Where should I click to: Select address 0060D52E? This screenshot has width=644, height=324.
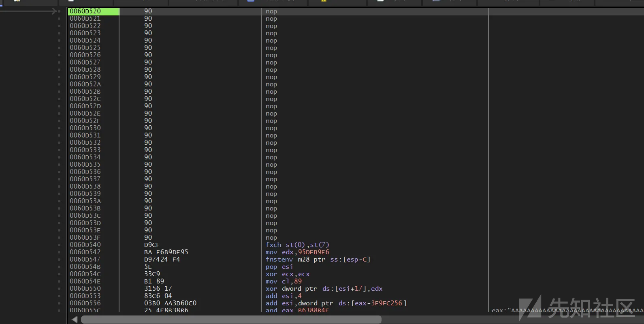point(85,114)
